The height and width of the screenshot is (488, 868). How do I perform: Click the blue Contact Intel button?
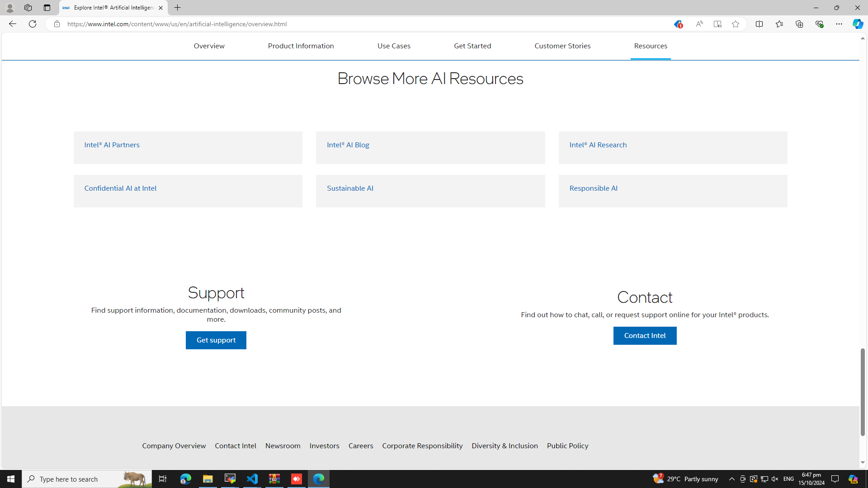coord(645,336)
